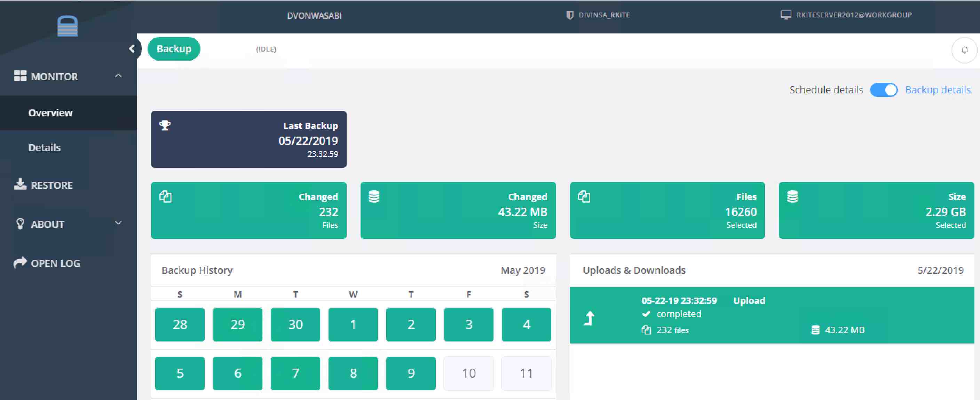Click the completed checkmark icon
Viewport: 980px width, 400px height.
(646, 314)
